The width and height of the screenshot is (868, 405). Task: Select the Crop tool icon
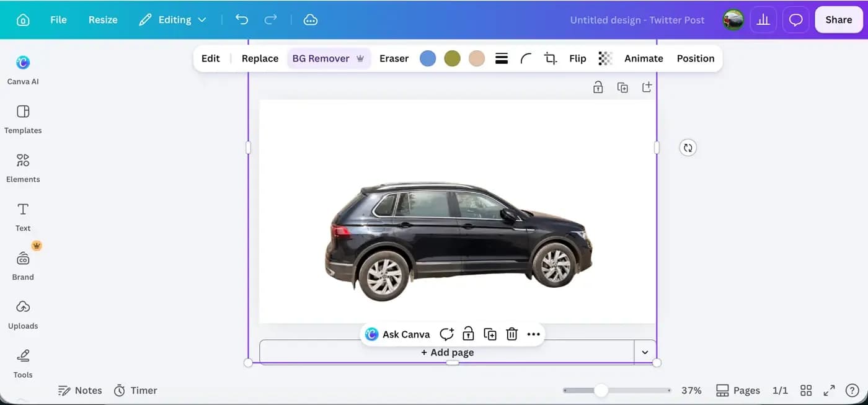pos(550,58)
